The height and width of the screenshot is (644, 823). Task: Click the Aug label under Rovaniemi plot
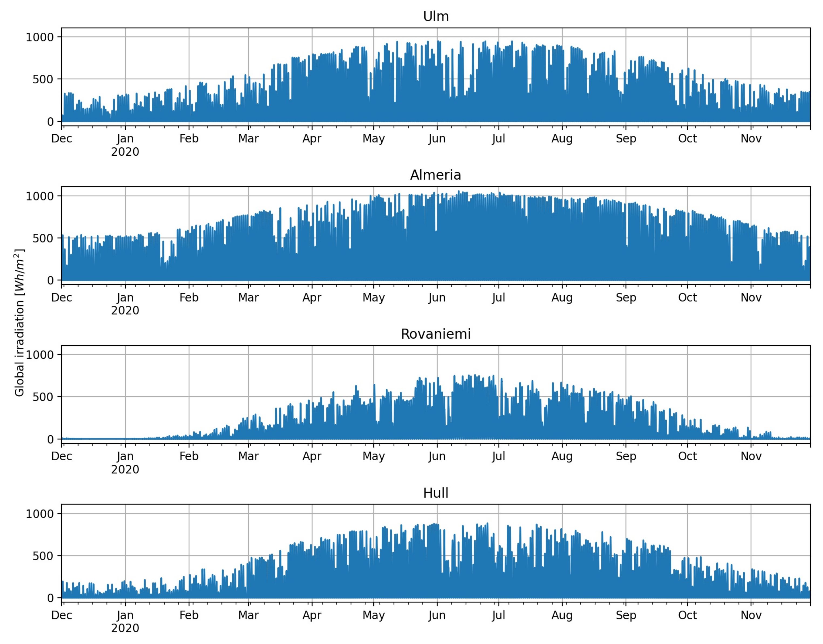coord(562,456)
